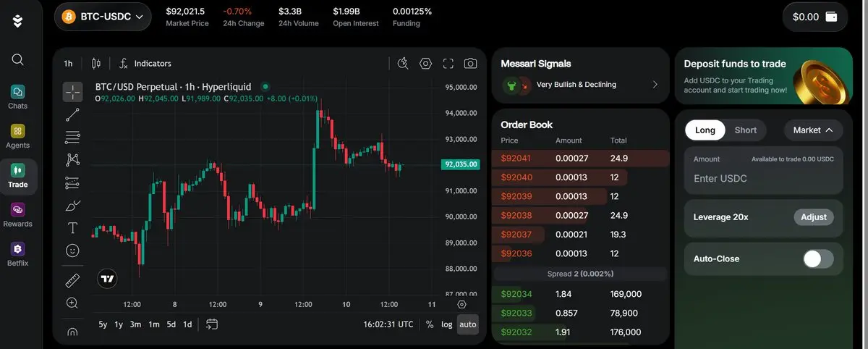
Task: Toggle auto scale on chart
Action: (468, 324)
